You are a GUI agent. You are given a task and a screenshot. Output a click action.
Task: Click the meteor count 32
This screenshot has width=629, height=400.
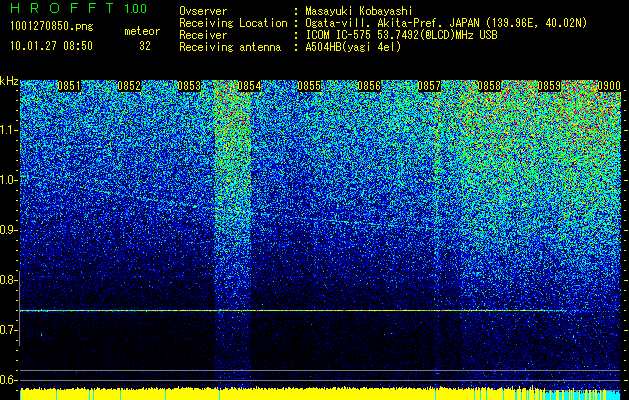tap(145, 46)
